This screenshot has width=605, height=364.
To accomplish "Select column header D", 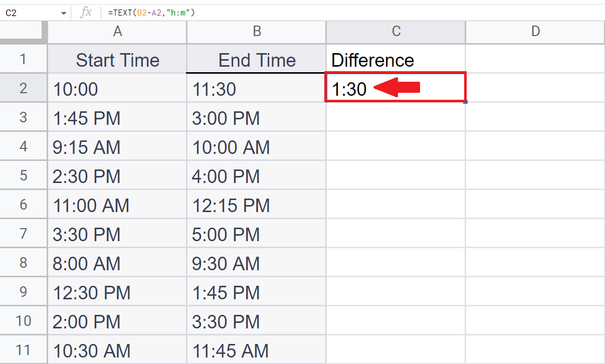I will [x=535, y=31].
